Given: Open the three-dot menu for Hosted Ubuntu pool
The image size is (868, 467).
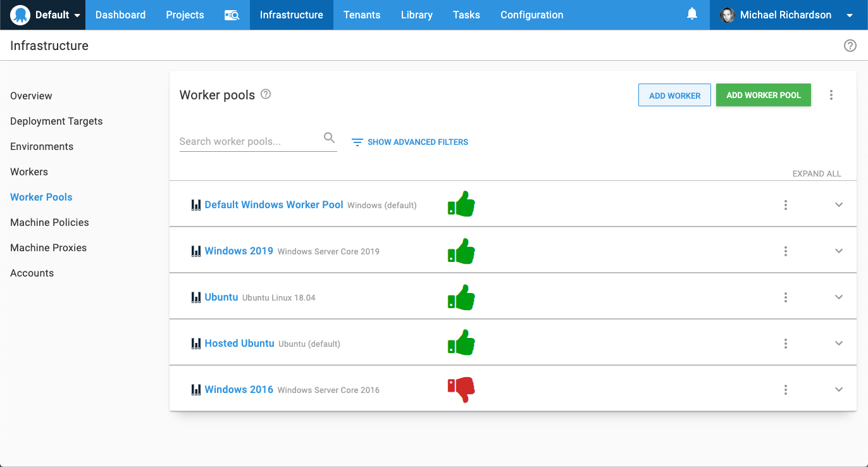Looking at the screenshot, I should 786,344.
